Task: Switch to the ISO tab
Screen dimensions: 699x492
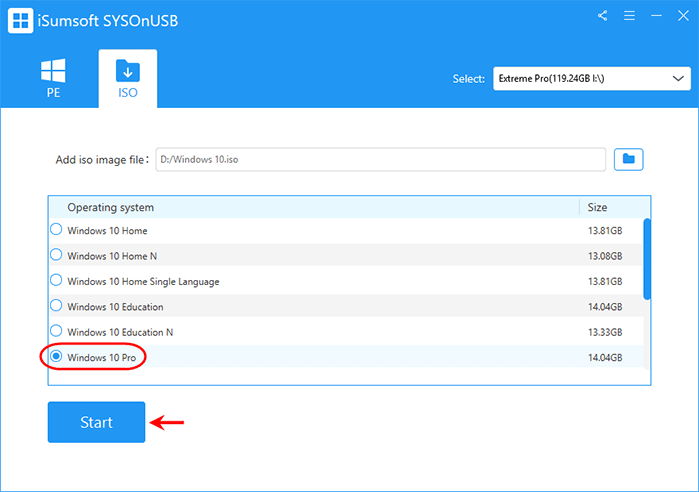Action: (x=127, y=78)
